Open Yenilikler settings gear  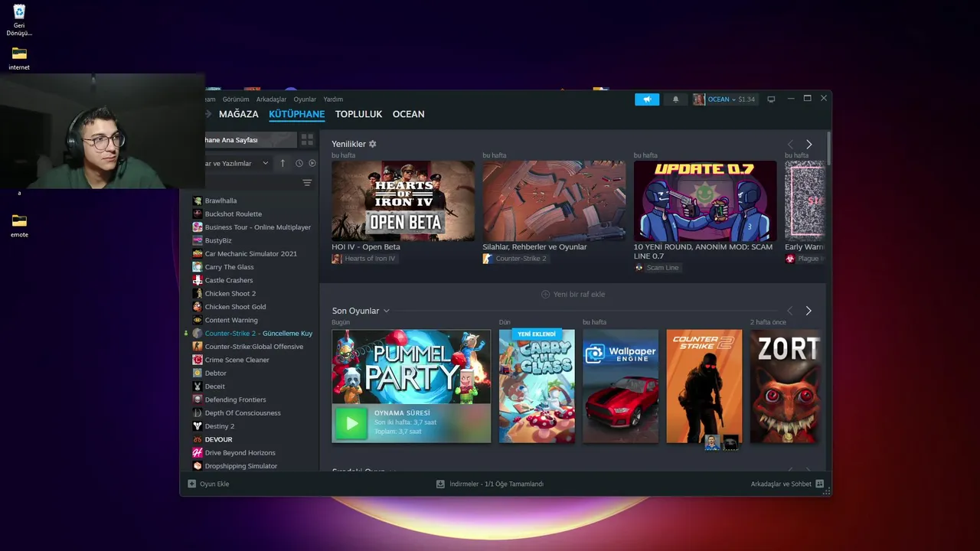(x=373, y=144)
